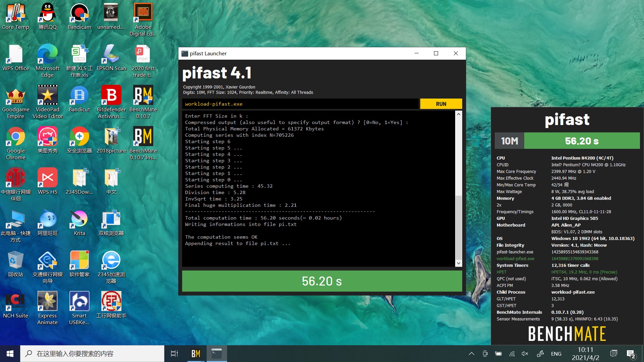This screenshot has width=644, height=362.
Task: Open Adobe Digital Editions shortcut
Action: 143,19
